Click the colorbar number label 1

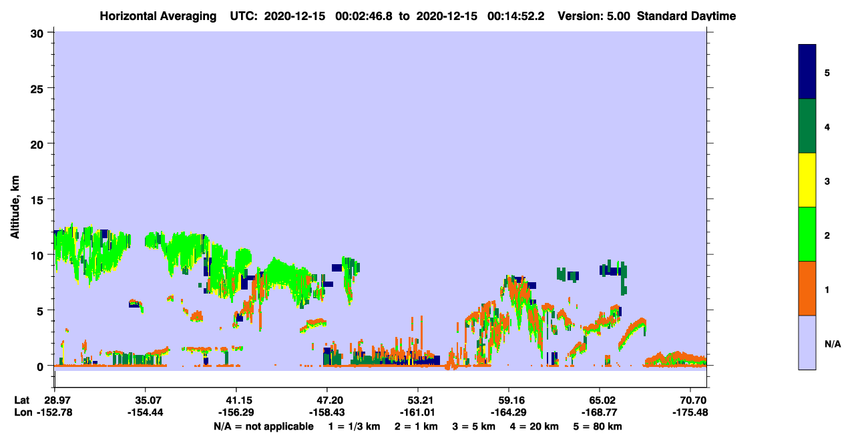[827, 289]
